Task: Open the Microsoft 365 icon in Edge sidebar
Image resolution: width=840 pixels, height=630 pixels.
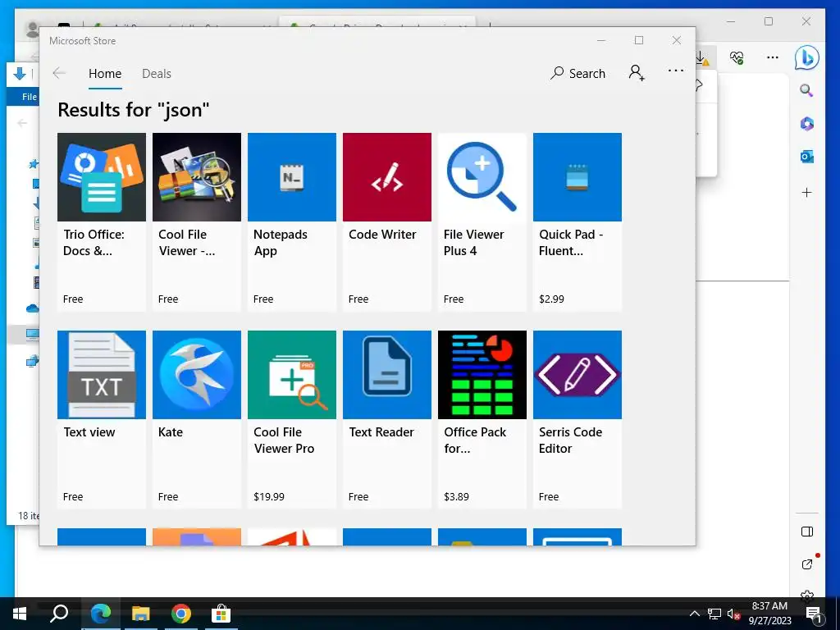Action: pyautogui.click(x=807, y=124)
